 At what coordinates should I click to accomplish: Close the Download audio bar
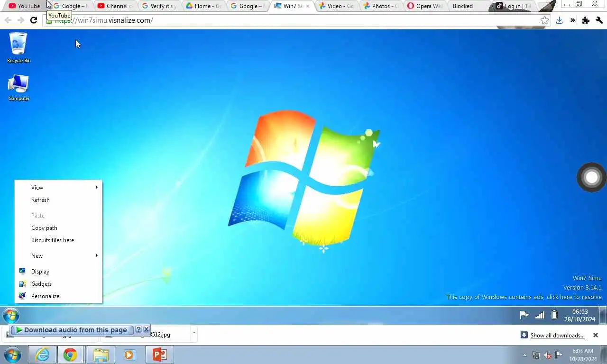[x=146, y=329]
